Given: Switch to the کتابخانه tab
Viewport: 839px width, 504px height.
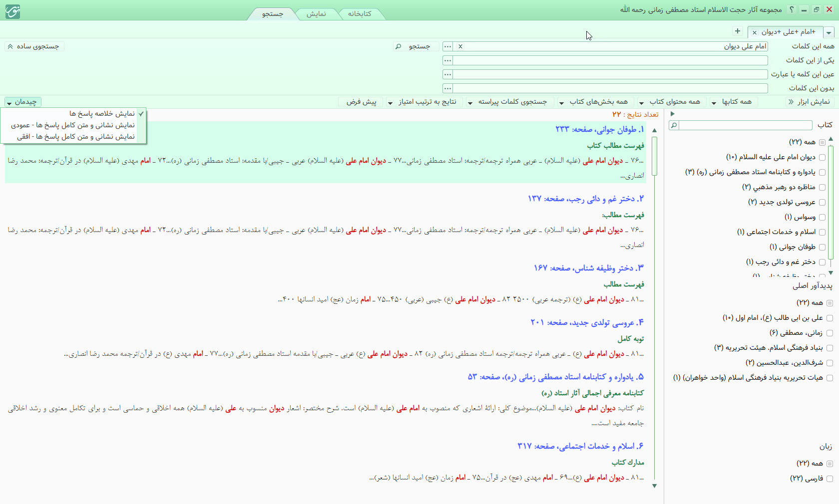Looking at the screenshot, I should pos(360,14).
